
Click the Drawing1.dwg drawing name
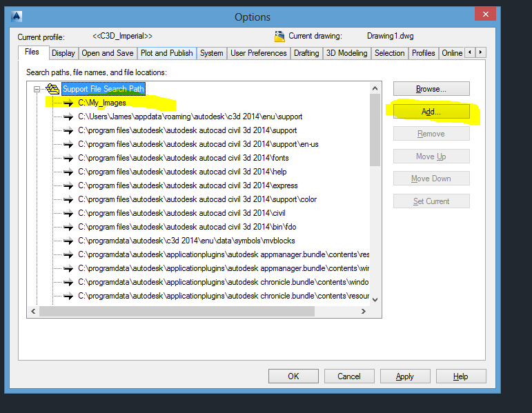tap(390, 36)
